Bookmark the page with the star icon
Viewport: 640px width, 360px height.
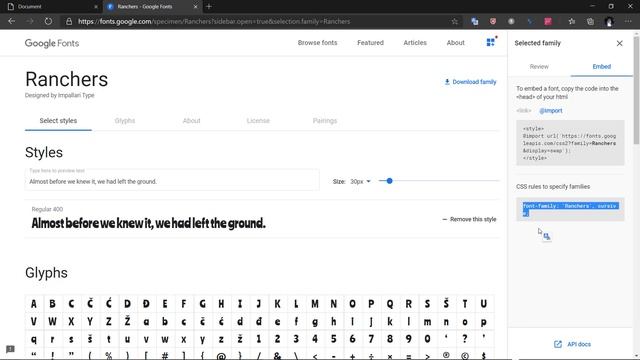click(x=455, y=21)
